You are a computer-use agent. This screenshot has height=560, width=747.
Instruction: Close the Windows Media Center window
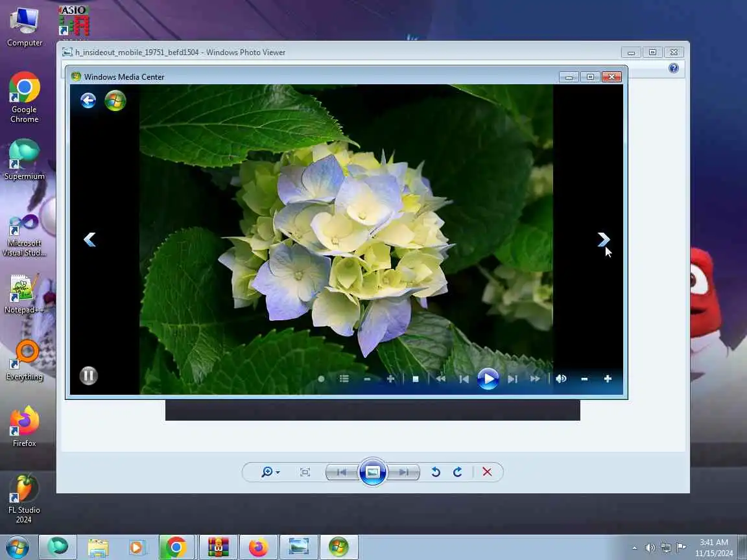click(611, 76)
